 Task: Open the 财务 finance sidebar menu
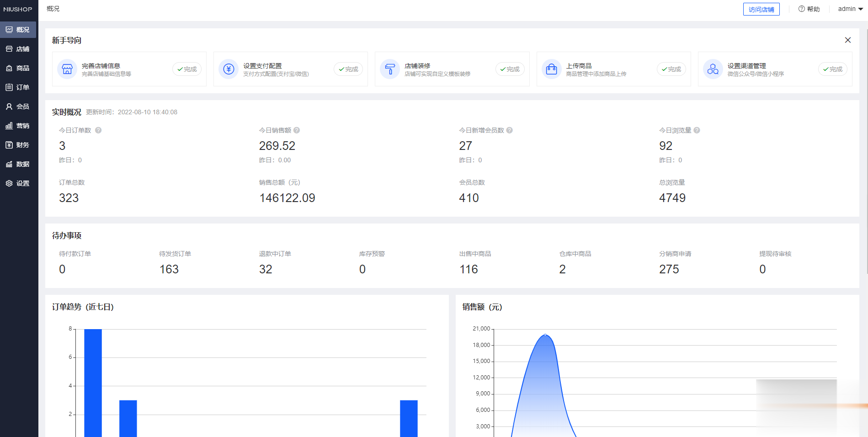[18, 145]
